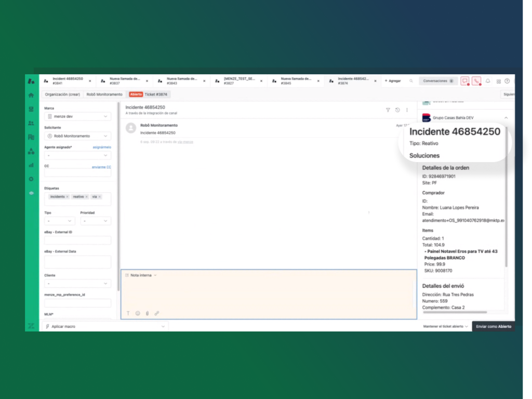
Task: Show ticket events history clock icon
Action: click(x=397, y=110)
